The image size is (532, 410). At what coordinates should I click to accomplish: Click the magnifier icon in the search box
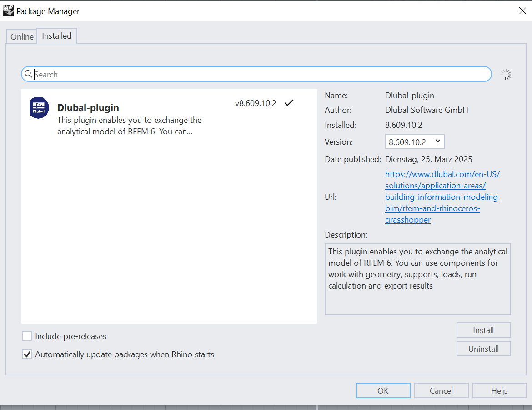[x=29, y=74]
